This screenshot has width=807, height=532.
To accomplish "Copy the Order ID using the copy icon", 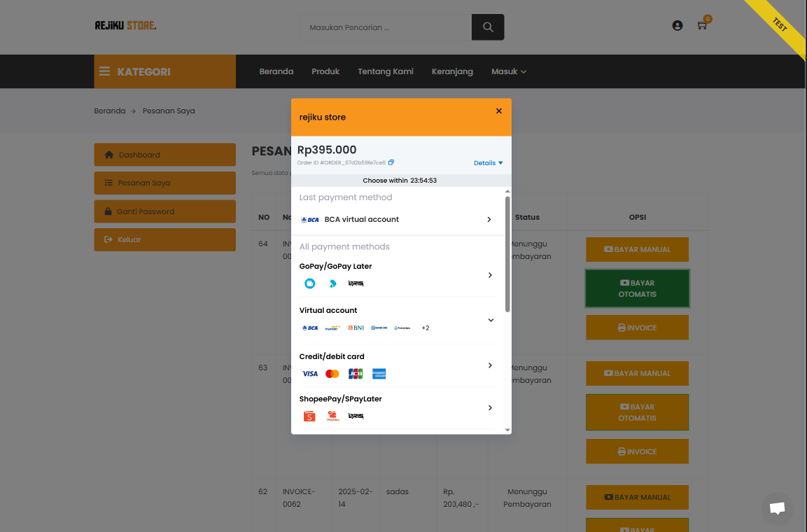I will [x=391, y=162].
